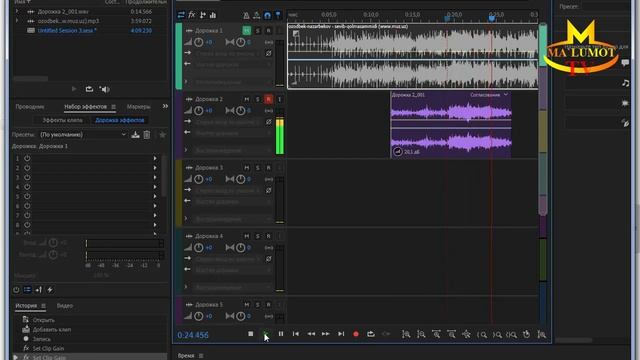Click the red Record button
This screenshot has width=640, height=360.
[356, 334]
